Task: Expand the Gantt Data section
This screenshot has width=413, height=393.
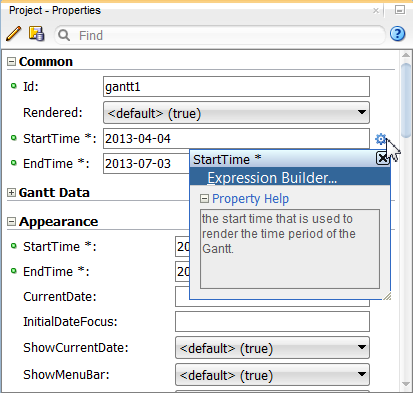Action: point(11,193)
